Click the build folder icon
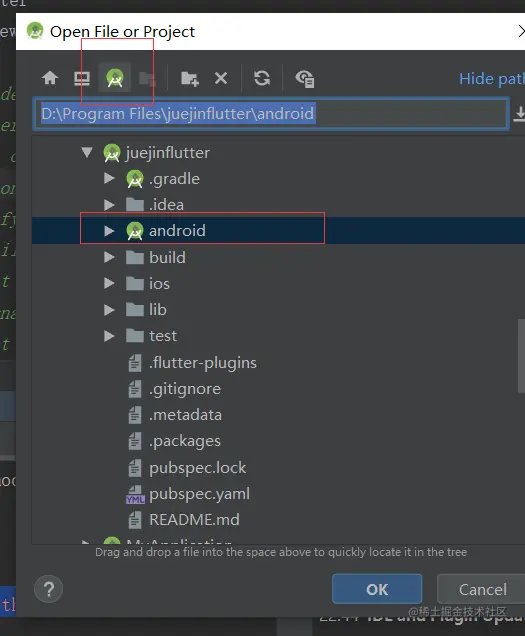Screen dimensions: 525x636 click(x=135, y=258)
